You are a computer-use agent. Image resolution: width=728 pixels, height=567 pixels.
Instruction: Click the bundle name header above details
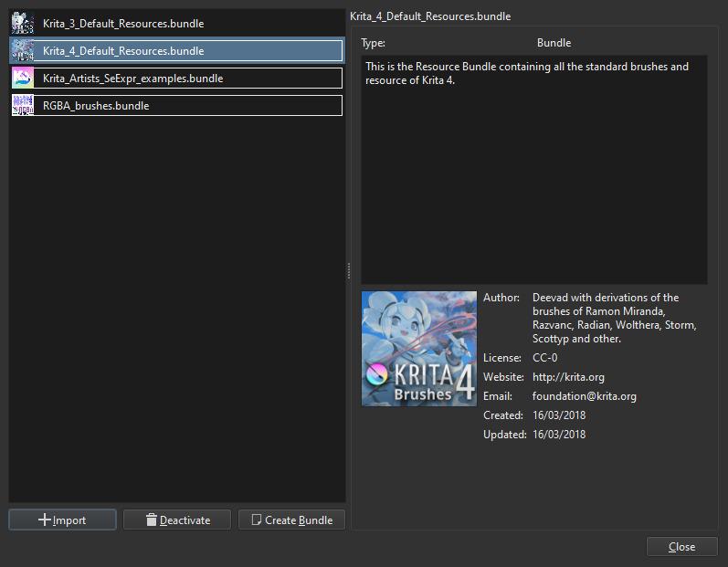tap(430, 16)
